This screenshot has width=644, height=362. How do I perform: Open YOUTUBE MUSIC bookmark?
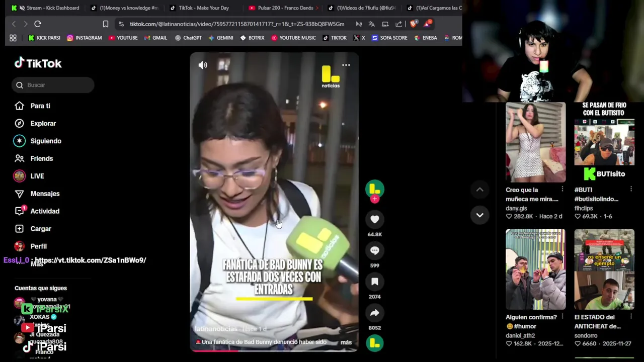pyautogui.click(x=293, y=38)
